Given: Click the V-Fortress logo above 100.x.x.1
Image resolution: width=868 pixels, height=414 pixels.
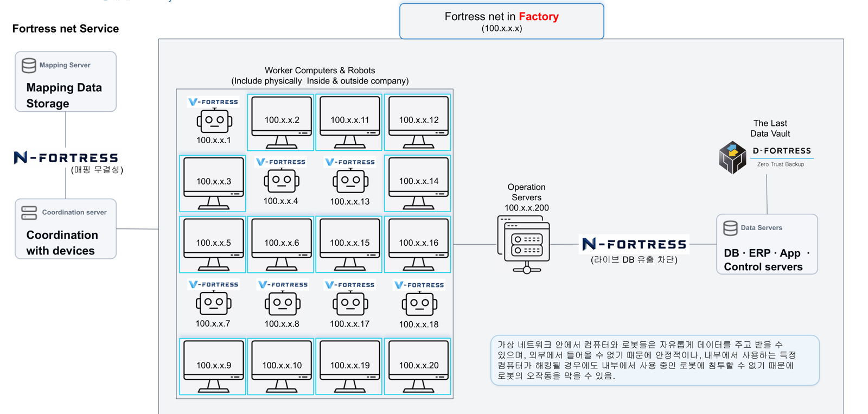Looking at the screenshot, I should point(213,101).
